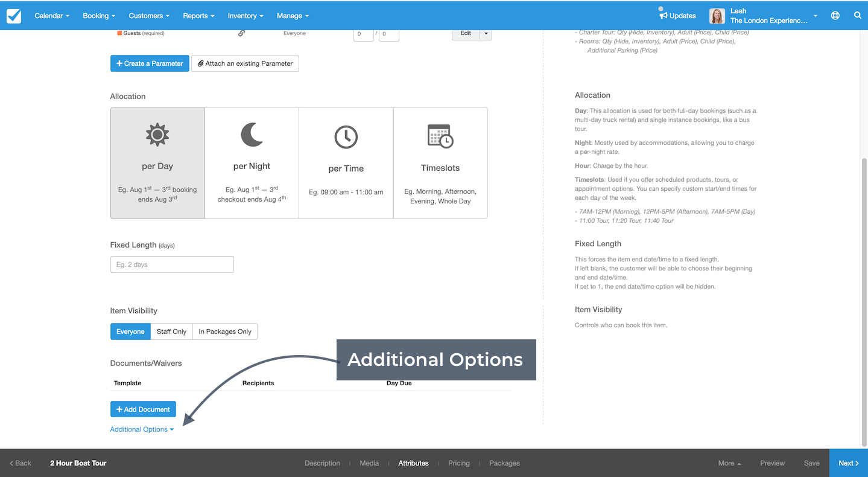The image size is (868, 477).
Task: Set visibility to In Packages Only
Action: [x=225, y=331]
